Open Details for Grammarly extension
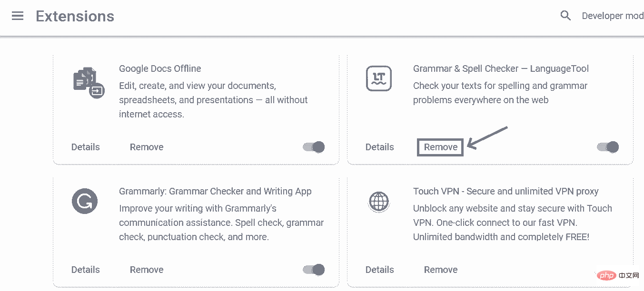Viewport: 644px width, 291px height. click(86, 270)
